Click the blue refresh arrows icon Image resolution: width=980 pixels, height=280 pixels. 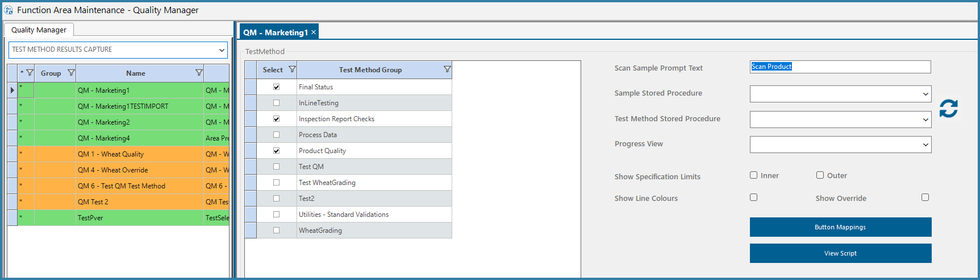click(948, 108)
